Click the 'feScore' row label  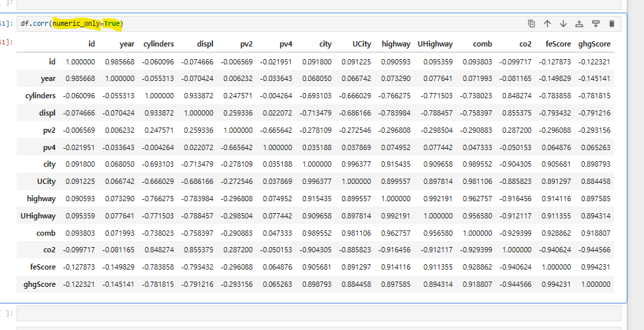42,267
